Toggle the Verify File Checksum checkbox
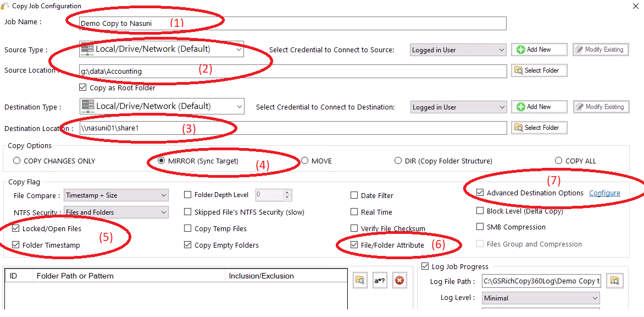Screen dimensions: 644x317 [x=355, y=229]
